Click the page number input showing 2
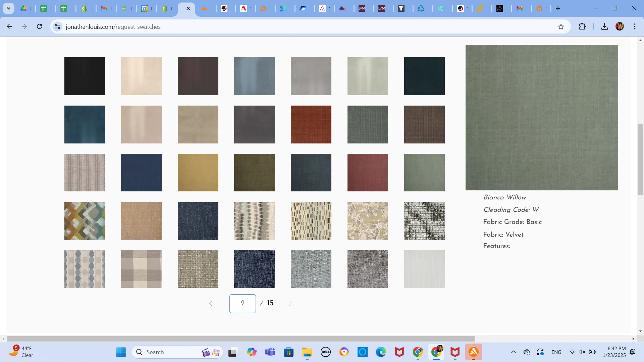The width and height of the screenshot is (644, 362). [x=242, y=303]
